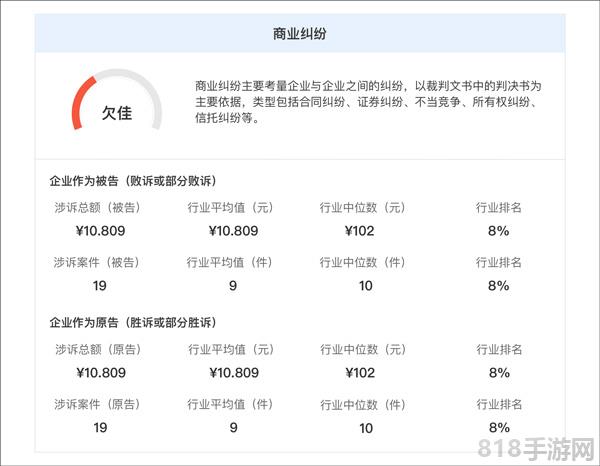Click ¥102 median value in defendant section

359,231
